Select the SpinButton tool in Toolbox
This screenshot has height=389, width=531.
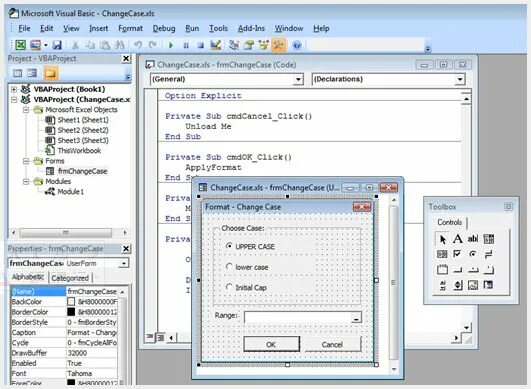(x=458, y=285)
